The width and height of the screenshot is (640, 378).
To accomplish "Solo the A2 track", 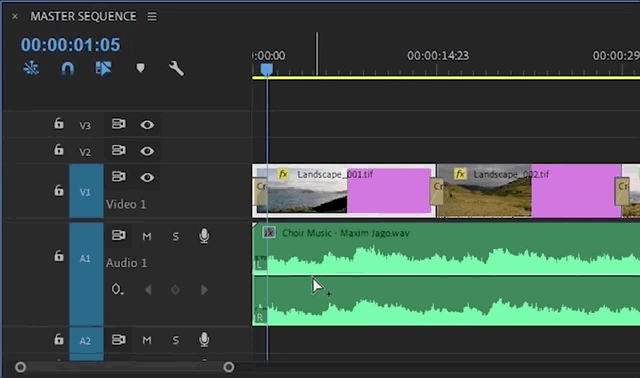I will click(176, 340).
